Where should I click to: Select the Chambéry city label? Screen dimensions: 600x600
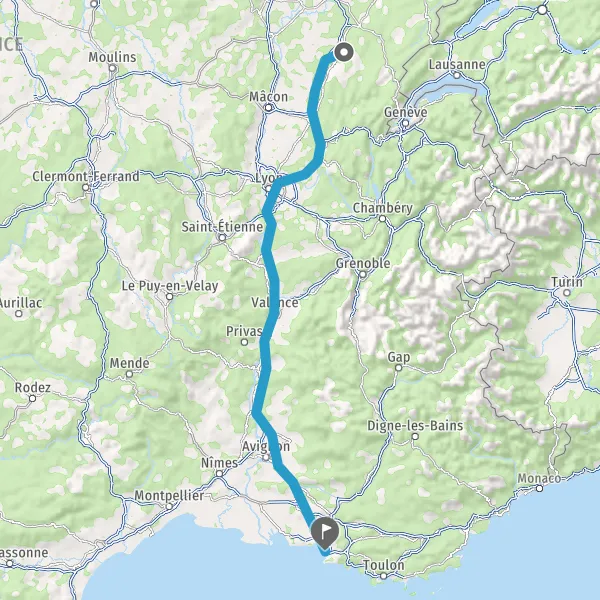tap(383, 208)
